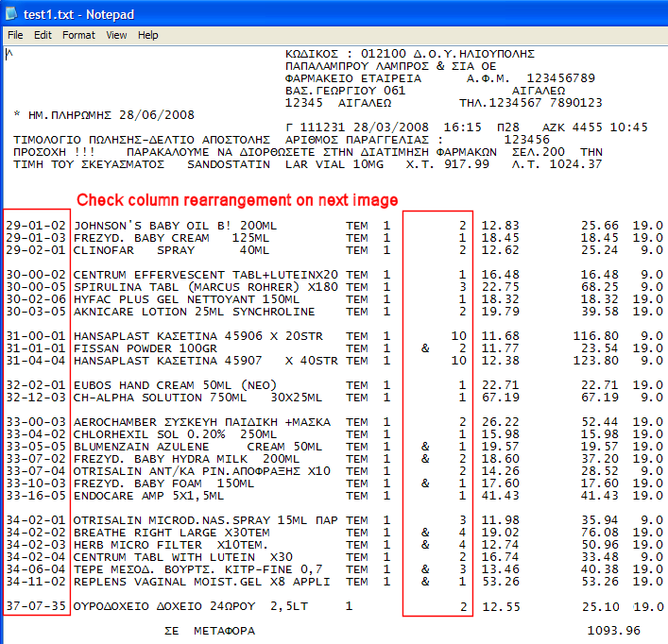The image size is (668, 644).
Task: Click 'CENTRUM TABL WITH LUTEIN X30' text
Action: 182,557
